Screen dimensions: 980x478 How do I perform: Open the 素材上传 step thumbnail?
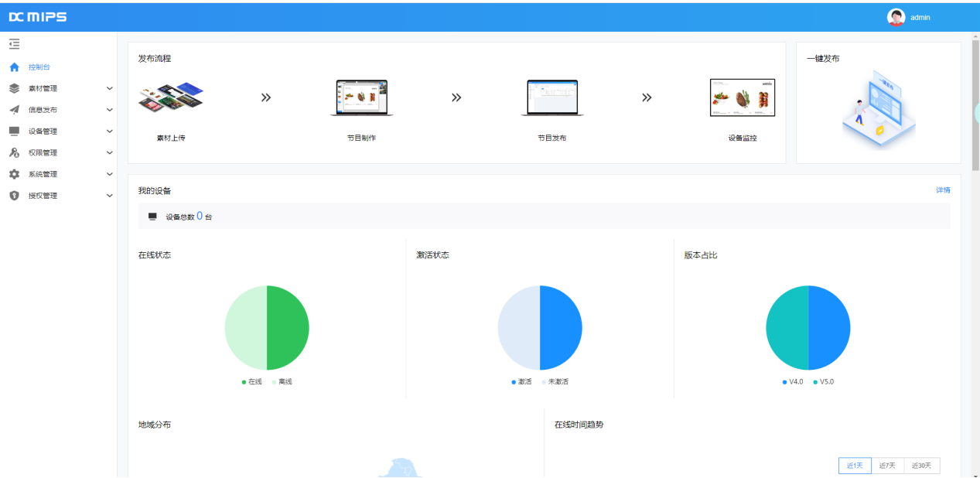pyautogui.click(x=171, y=97)
